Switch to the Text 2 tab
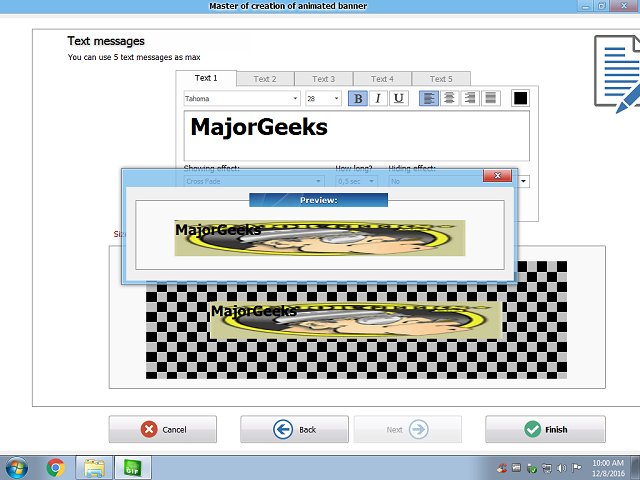Screen dimensions: 640x480 tap(265, 79)
